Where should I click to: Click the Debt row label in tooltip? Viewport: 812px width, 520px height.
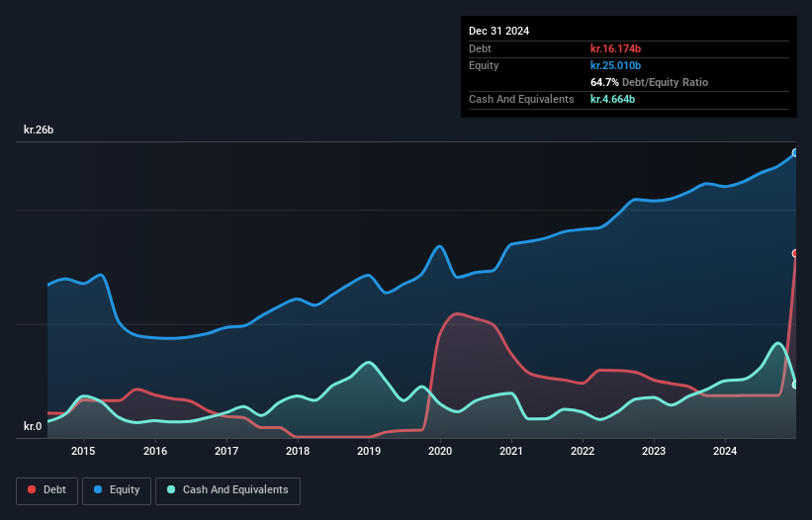(480, 48)
